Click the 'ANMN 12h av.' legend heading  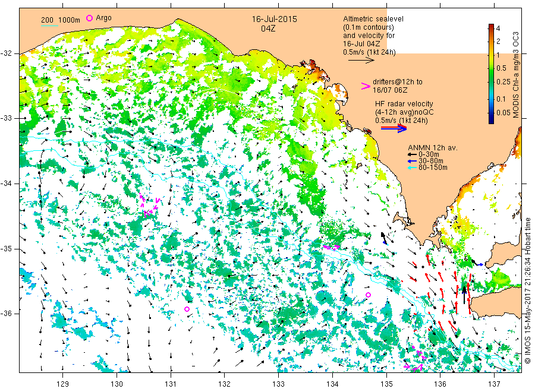click(433, 148)
